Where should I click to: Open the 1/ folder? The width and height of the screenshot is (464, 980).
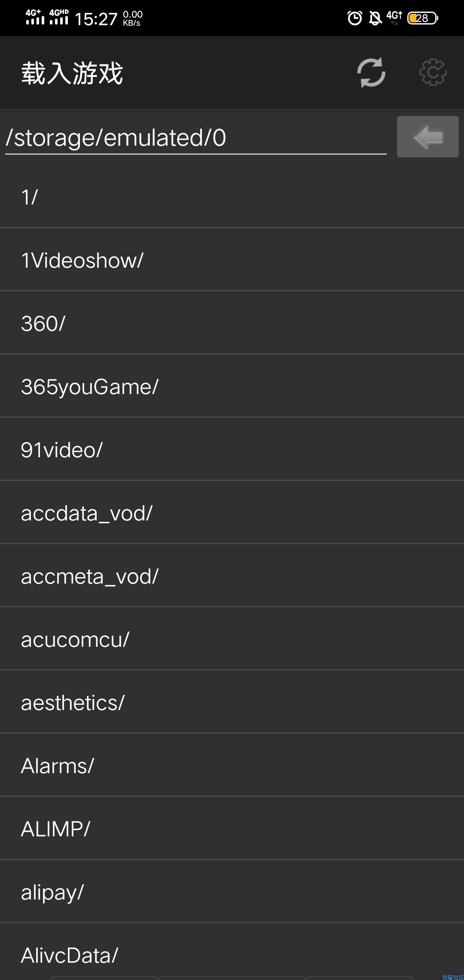click(x=232, y=197)
